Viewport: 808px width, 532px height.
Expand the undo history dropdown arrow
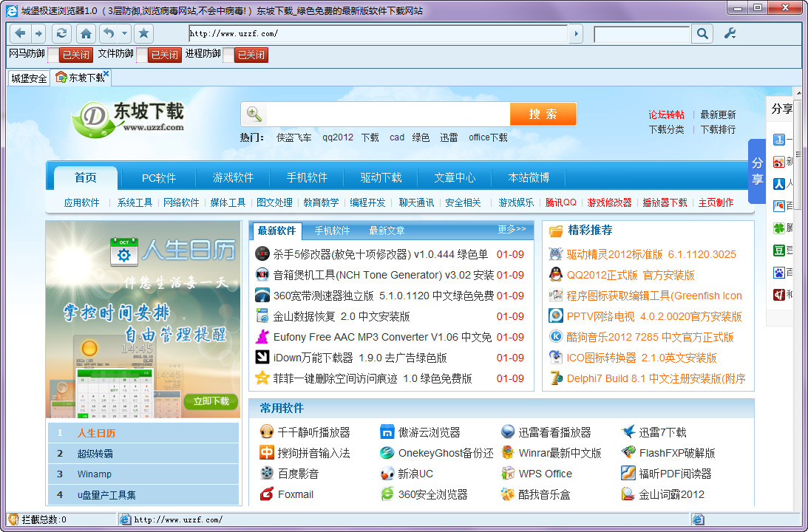coord(124,34)
